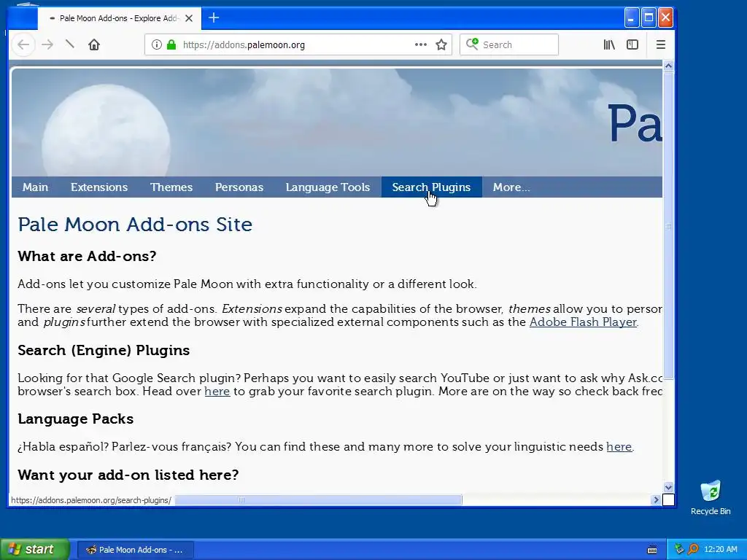The image size is (747, 560).
Task: Open the Main navigation item
Action: (35, 187)
